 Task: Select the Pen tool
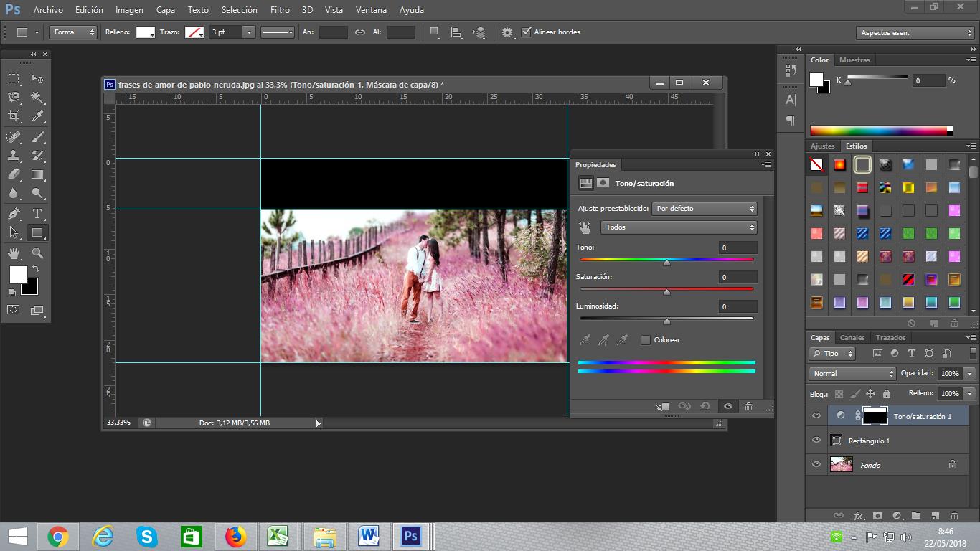coord(14,214)
